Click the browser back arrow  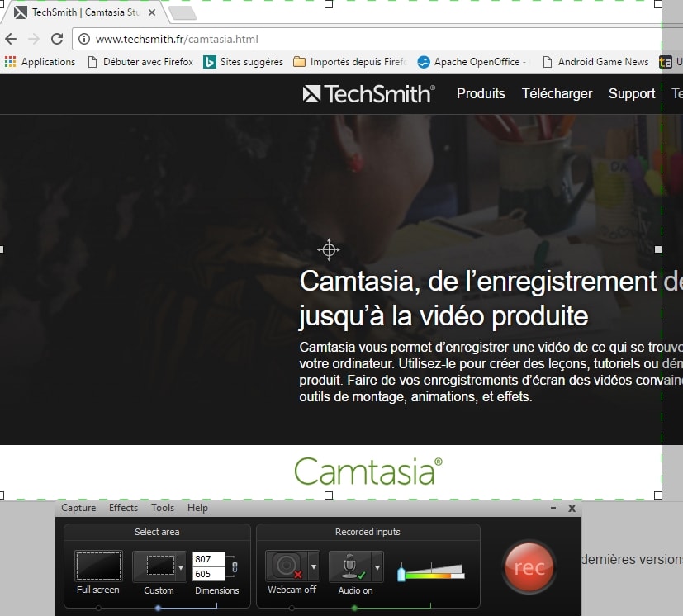click(x=11, y=39)
